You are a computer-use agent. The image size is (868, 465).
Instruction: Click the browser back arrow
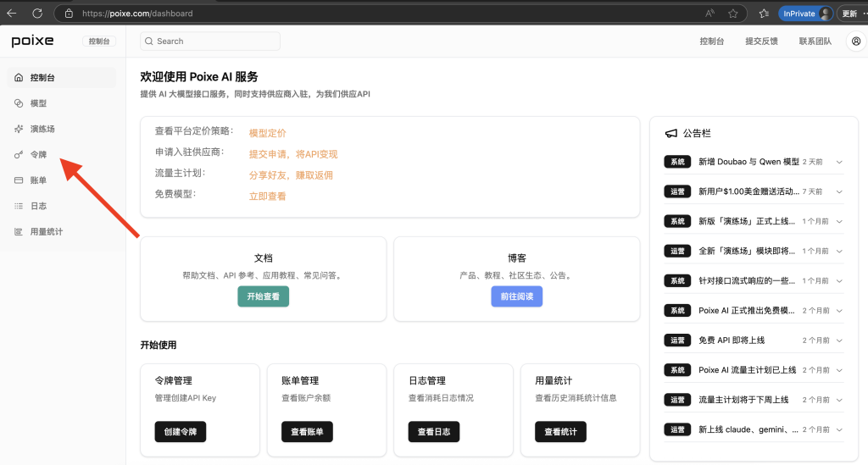coord(12,14)
